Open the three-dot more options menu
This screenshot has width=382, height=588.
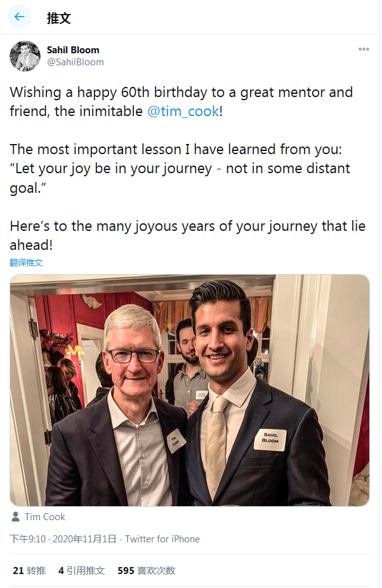(364, 49)
